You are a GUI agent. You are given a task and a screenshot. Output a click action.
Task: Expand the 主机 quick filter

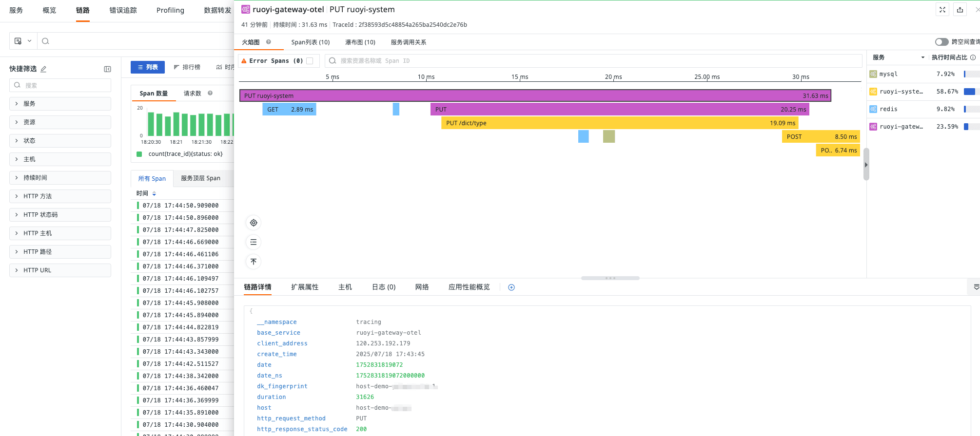pos(60,159)
